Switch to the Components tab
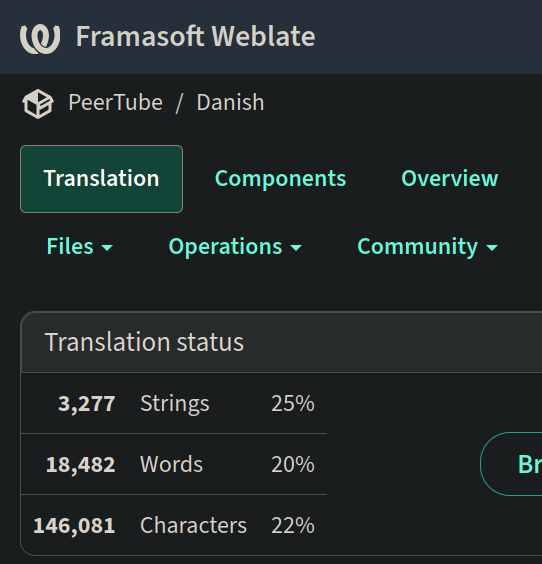This screenshot has height=564, width=542. pyautogui.click(x=280, y=178)
